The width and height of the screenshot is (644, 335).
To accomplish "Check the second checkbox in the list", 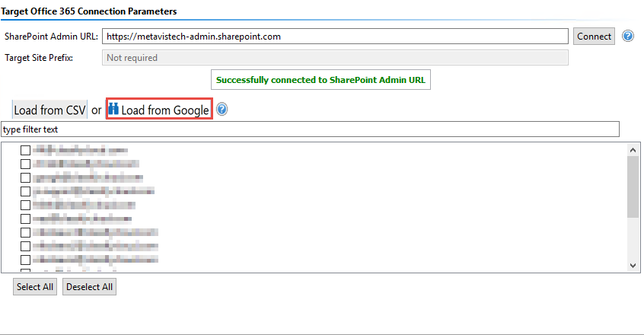I will point(25,164).
